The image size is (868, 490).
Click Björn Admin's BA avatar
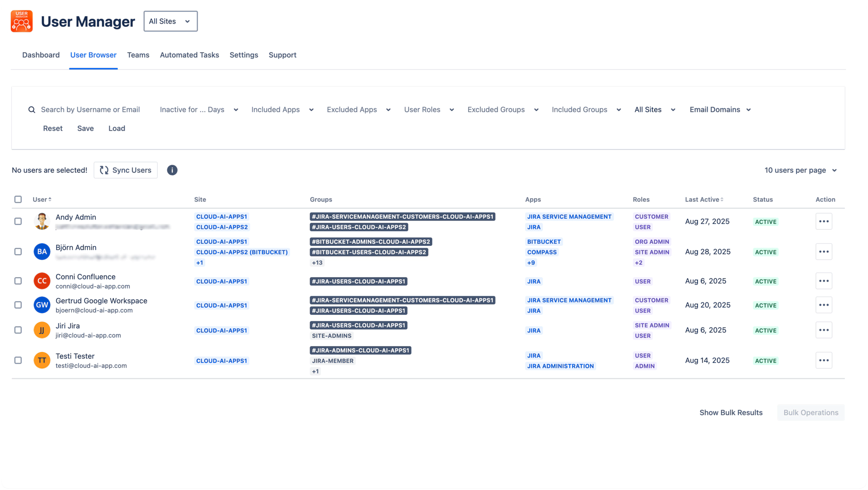[42, 251]
